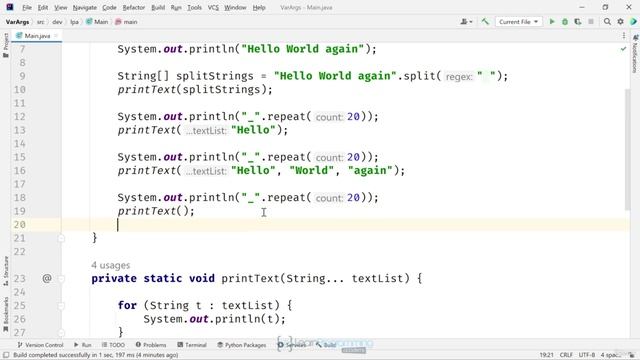Collapse for loop fold marker on line 25
This screenshot has height=360, width=640.
coord(61,306)
